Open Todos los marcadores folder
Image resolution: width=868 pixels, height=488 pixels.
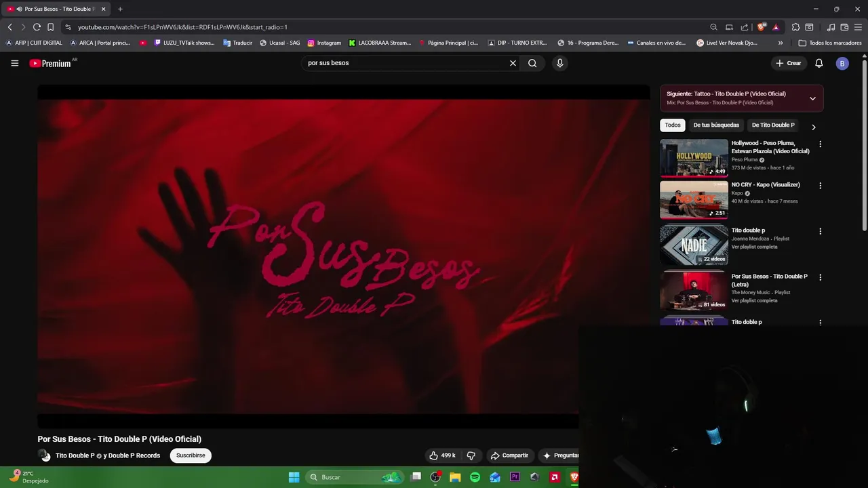(830, 43)
